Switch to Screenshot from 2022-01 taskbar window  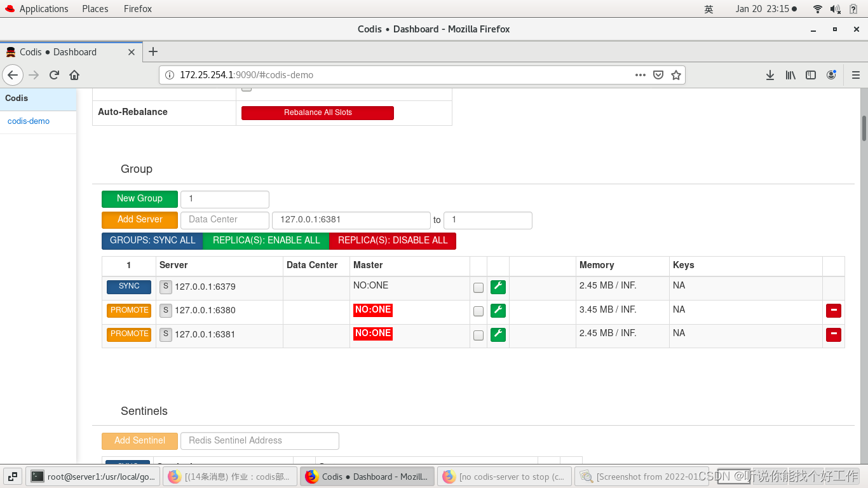tap(641, 477)
